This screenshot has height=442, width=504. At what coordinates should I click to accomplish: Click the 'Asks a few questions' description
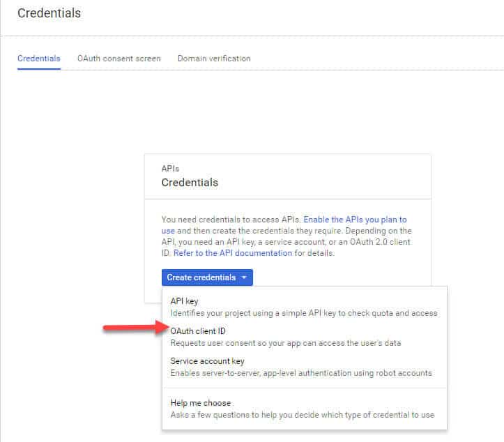pos(303,415)
